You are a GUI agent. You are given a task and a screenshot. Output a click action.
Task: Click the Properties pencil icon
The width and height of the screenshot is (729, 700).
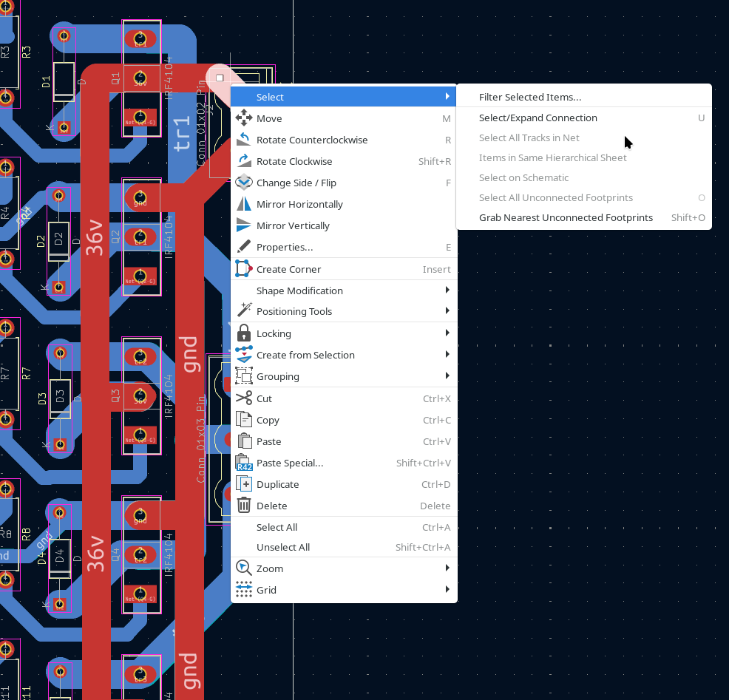(243, 247)
